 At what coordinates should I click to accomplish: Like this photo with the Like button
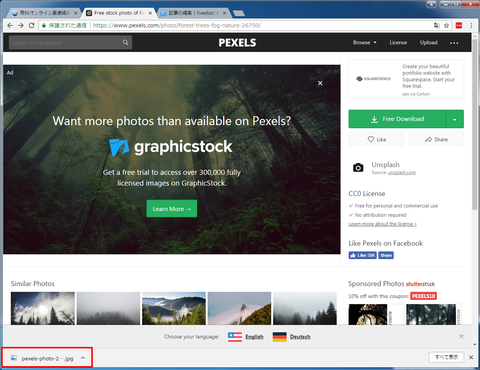tap(377, 139)
